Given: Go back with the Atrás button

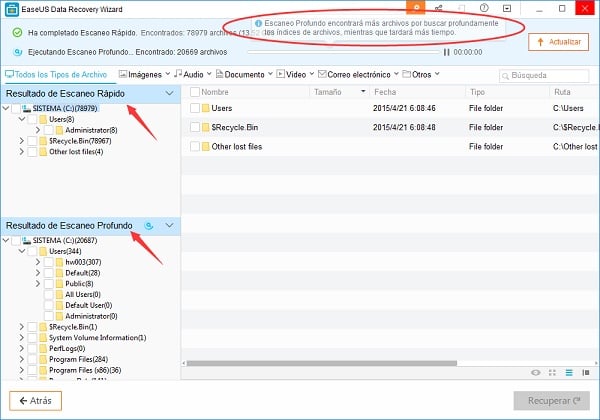Looking at the screenshot, I should coord(36,400).
